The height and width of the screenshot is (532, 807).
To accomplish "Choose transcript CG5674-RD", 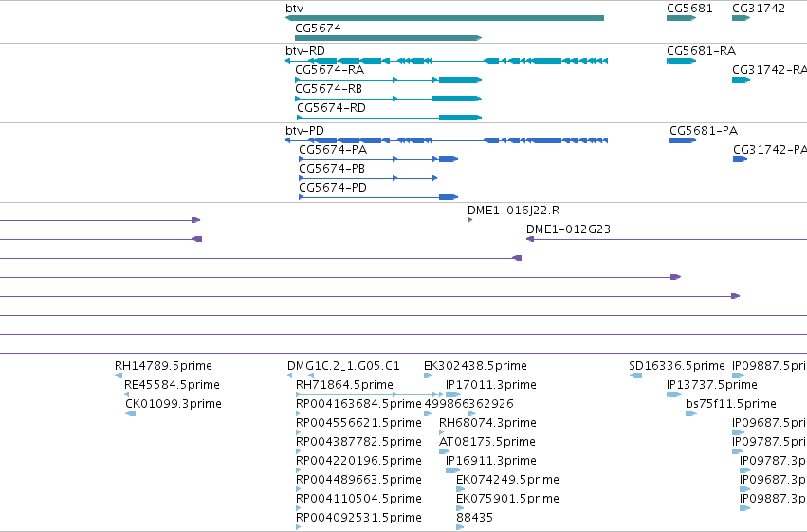I will coord(332,107).
